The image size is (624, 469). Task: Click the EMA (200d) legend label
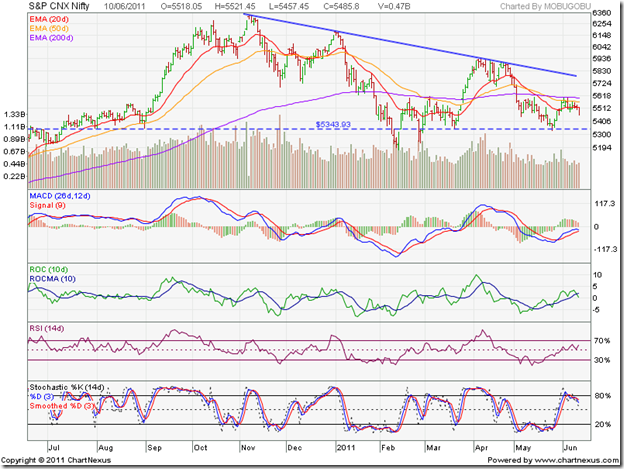[51, 38]
